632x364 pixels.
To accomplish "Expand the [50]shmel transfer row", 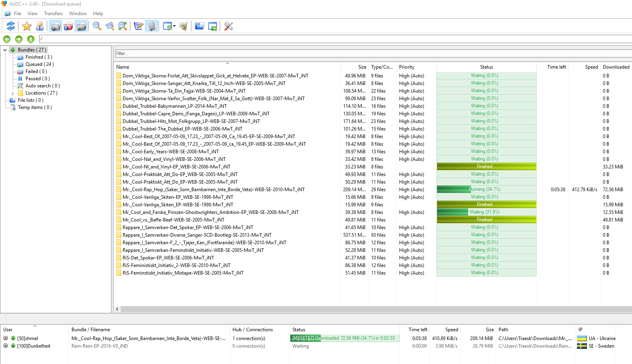I will click(x=6, y=338).
